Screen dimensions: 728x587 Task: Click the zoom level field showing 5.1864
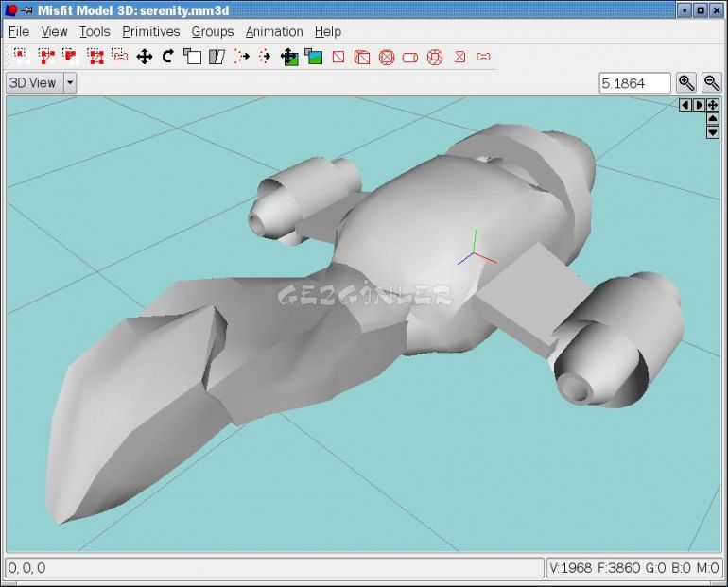pyautogui.click(x=634, y=83)
